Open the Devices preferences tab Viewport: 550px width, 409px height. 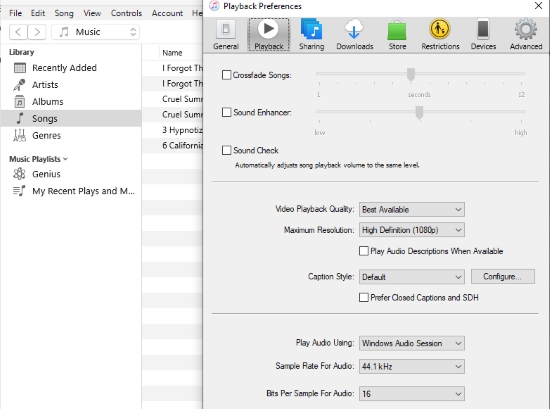pyautogui.click(x=483, y=34)
